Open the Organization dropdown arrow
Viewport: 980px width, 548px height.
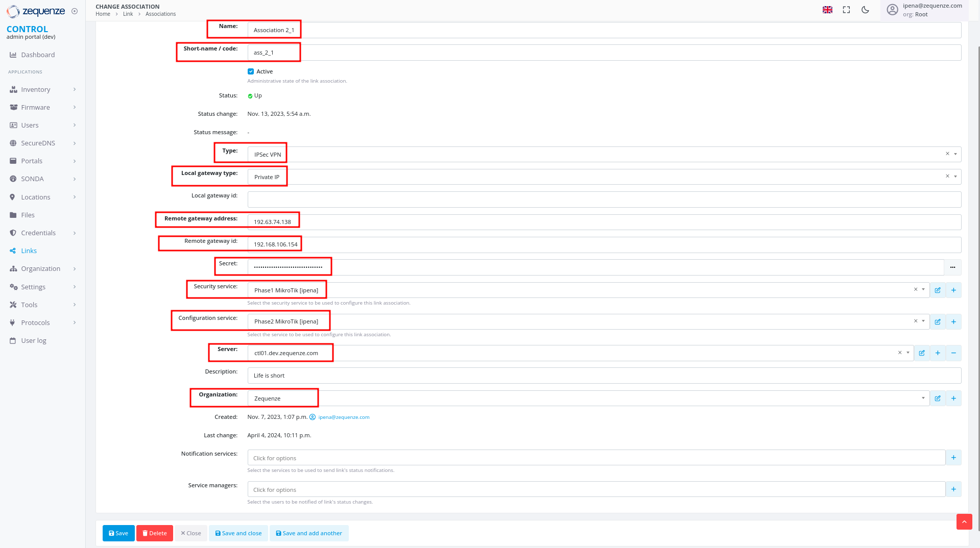tap(923, 398)
